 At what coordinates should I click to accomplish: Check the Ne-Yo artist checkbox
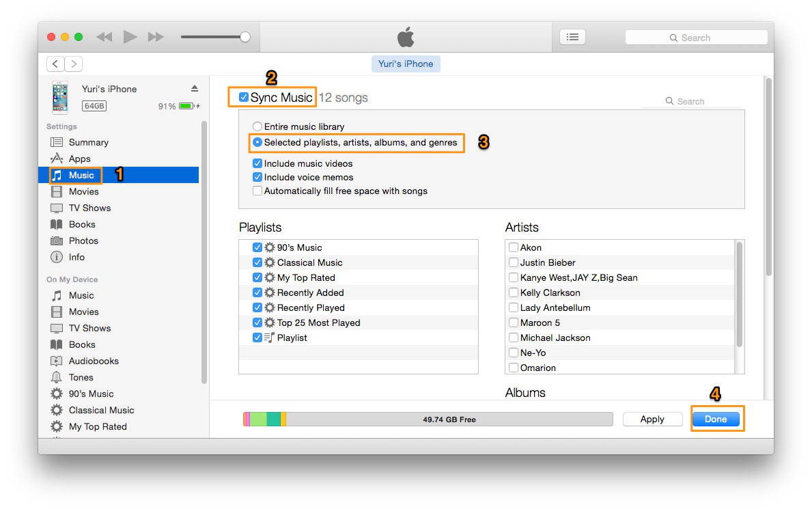click(x=513, y=353)
